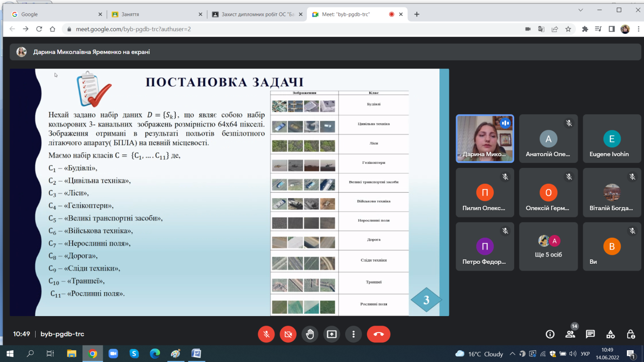
Task: Open meeting details info icon
Action: coord(550,334)
